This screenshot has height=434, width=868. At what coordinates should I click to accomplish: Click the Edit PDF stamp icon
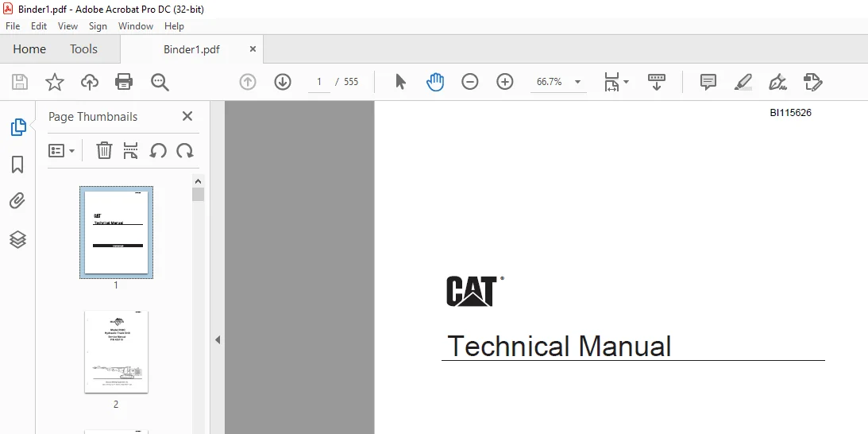pos(812,82)
